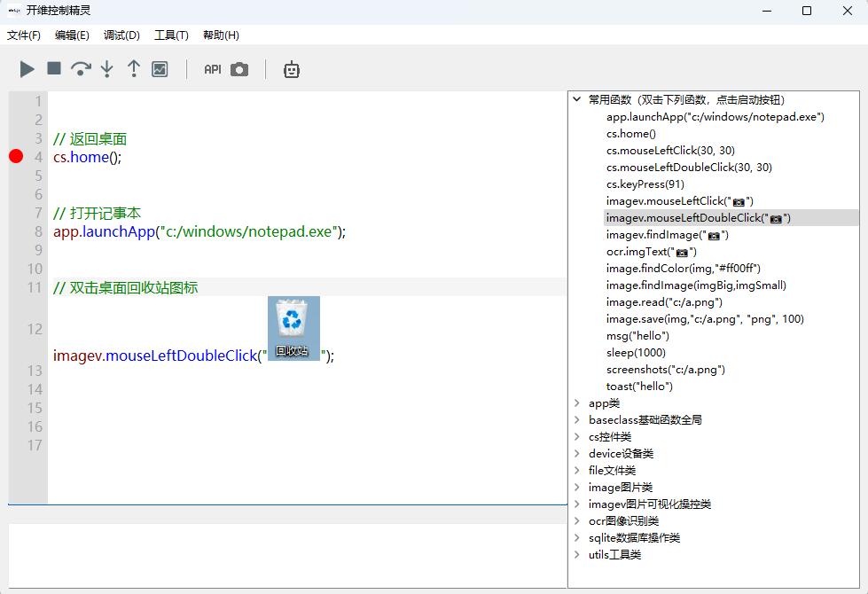868x594 pixels.
Task: Click the comment // 返回桌面 on line 3
Action: click(90, 139)
